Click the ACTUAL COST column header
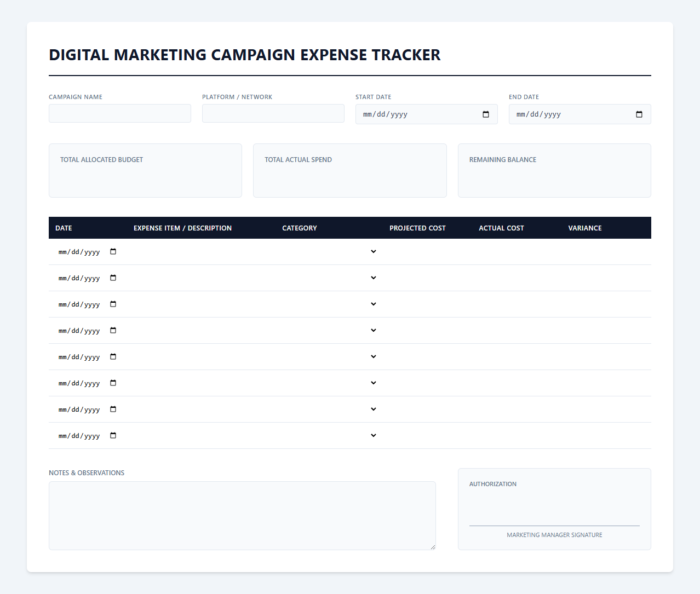The height and width of the screenshot is (594, 700). [501, 228]
